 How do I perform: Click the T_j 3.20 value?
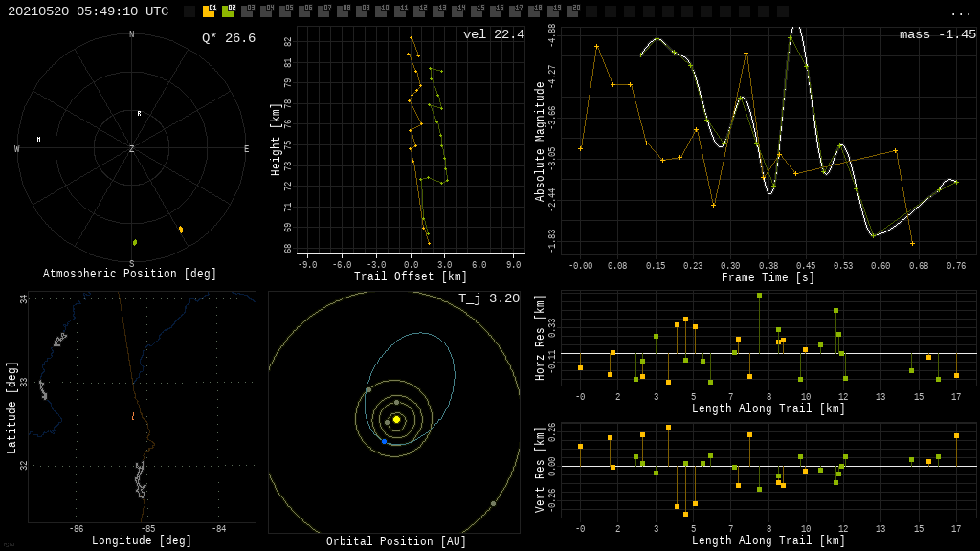click(x=488, y=299)
